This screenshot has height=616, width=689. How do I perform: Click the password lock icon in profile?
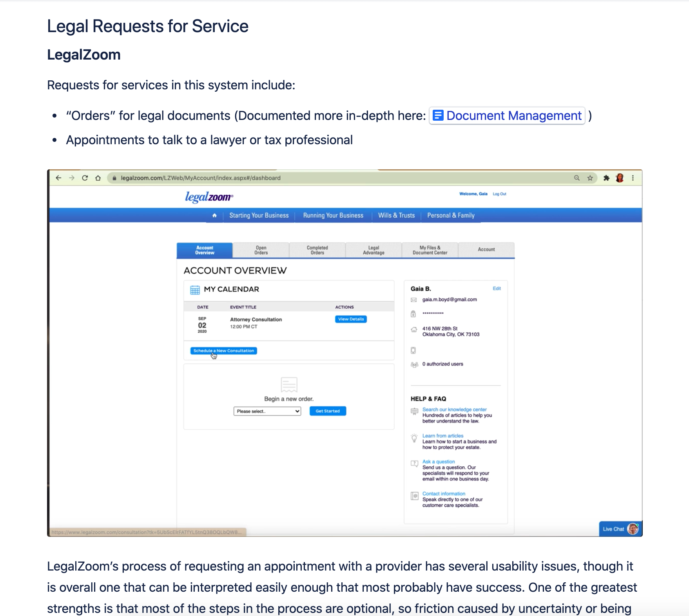413,313
